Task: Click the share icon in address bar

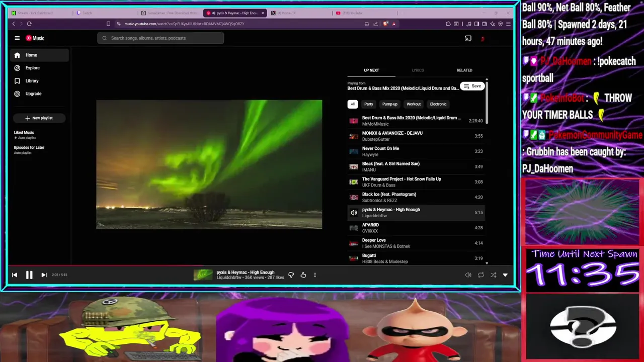Action: pyautogui.click(x=375, y=24)
